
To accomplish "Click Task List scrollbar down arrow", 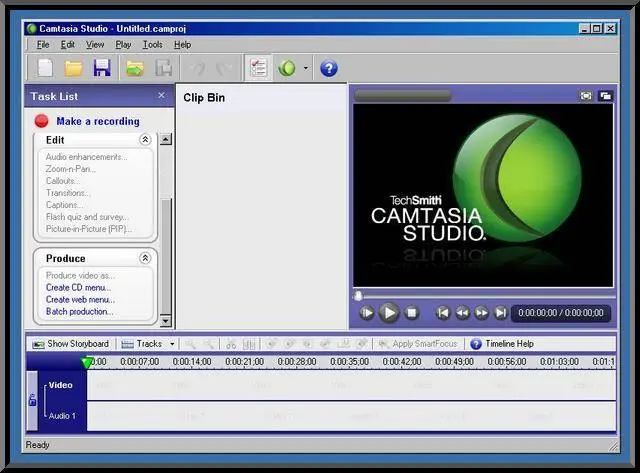I will [165, 321].
